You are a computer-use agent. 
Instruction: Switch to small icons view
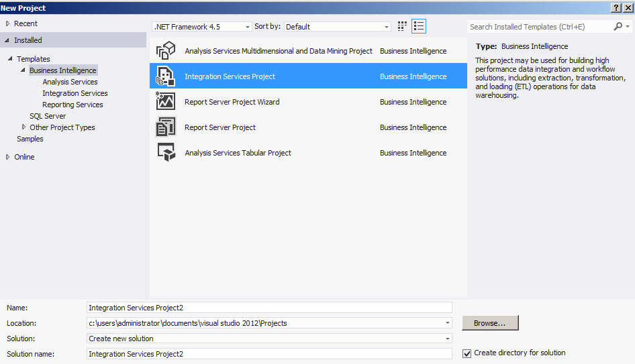click(x=402, y=26)
